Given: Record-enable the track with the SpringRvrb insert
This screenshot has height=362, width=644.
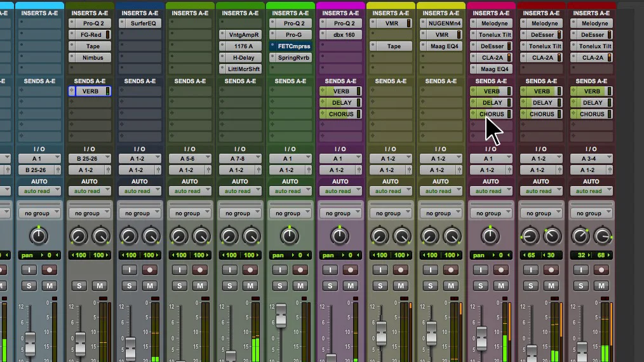Looking at the screenshot, I should tap(300, 270).
